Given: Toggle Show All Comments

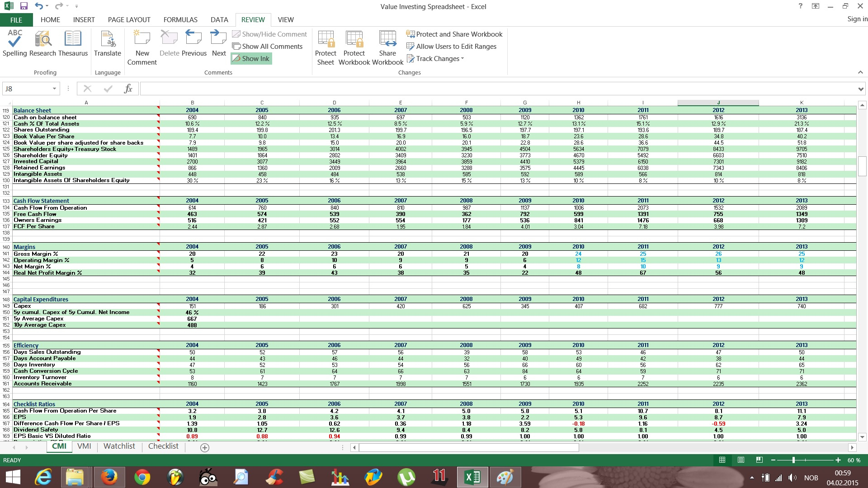Looking at the screenshot, I should pyautogui.click(x=267, y=46).
